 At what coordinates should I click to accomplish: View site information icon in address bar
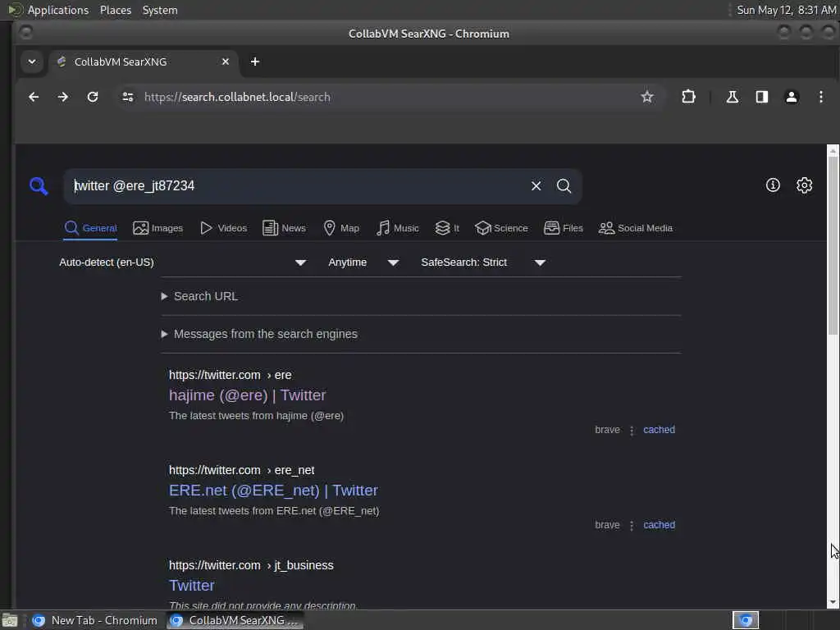[x=127, y=97]
